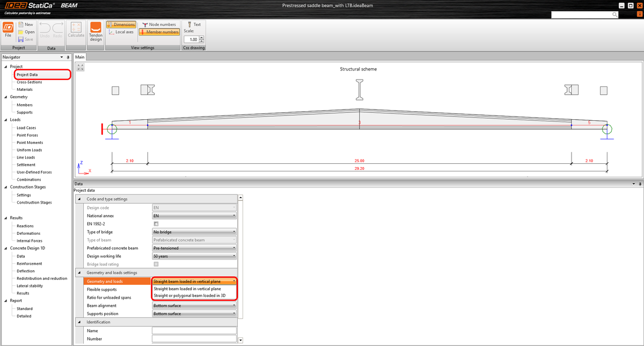
Task: Increase Scale value with the stepper
Action: pos(202,37)
